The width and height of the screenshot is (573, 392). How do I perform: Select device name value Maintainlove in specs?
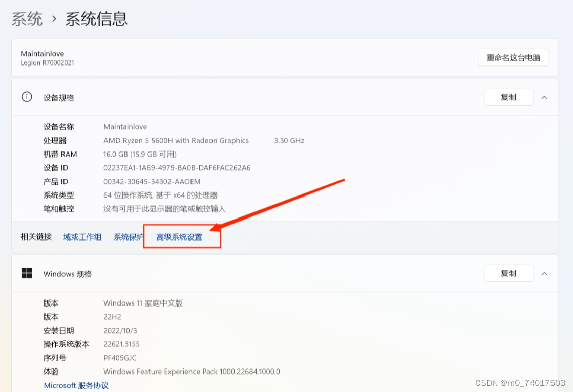coord(125,127)
